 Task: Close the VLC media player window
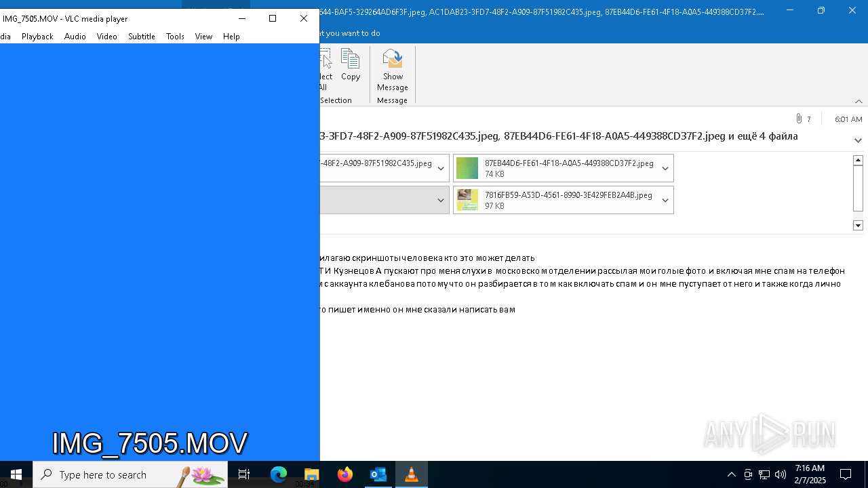tap(304, 18)
